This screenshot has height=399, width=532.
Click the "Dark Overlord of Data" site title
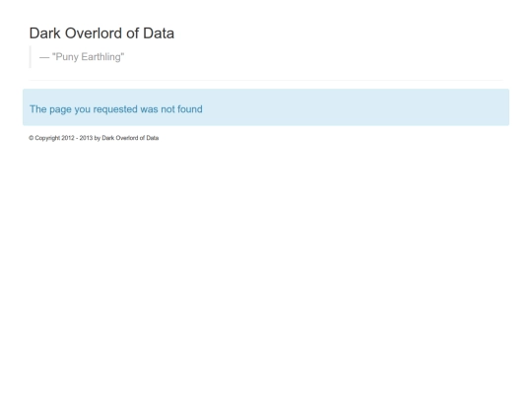(101, 33)
